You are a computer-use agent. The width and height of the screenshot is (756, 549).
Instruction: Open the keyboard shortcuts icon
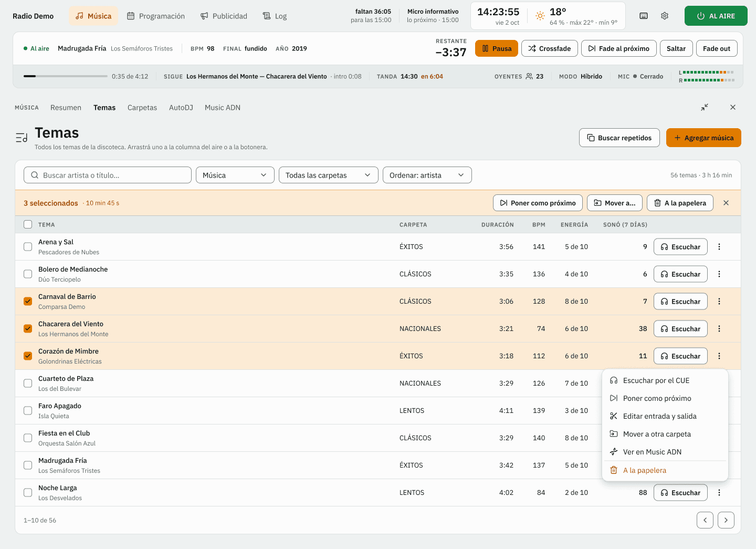(x=644, y=16)
